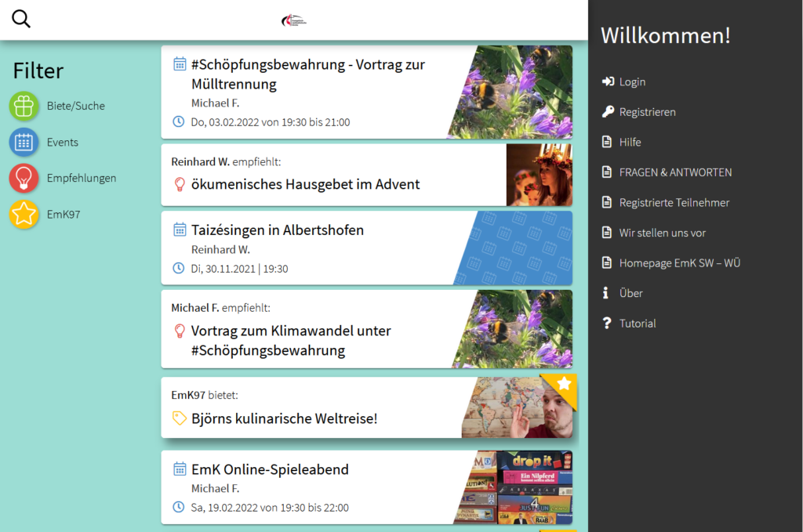Image resolution: width=803 pixels, height=532 pixels.
Task: Toggle the EmK97 star filter
Action: [x=24, y=214]
